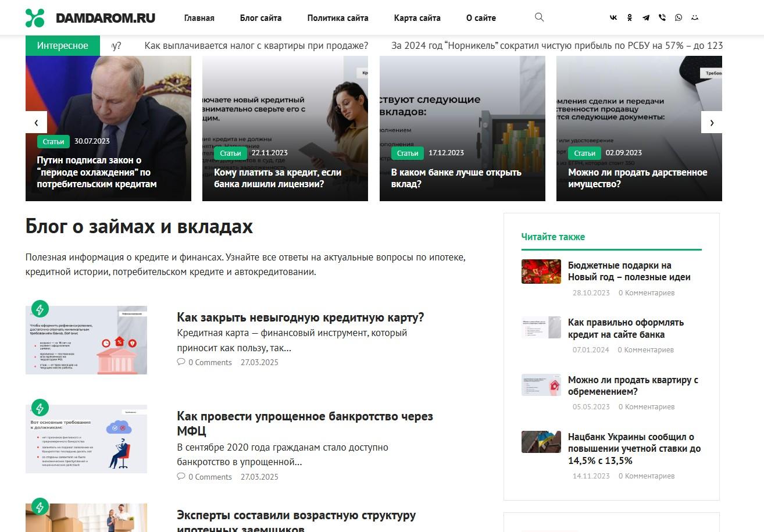Open О сайте menu item
The width and height of the screenshot is (764, 532).
481,18
